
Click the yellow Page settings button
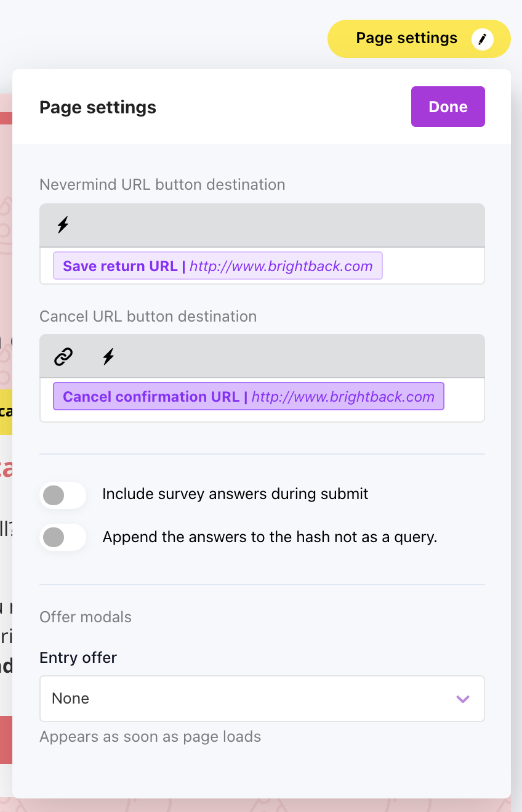pyautogui.click(x=406, y=39)
